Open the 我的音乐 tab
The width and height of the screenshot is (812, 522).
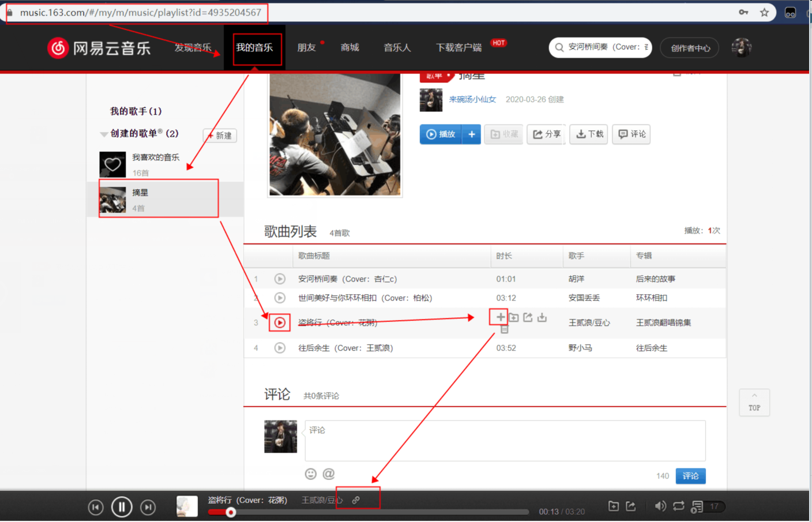pos(254,47)
